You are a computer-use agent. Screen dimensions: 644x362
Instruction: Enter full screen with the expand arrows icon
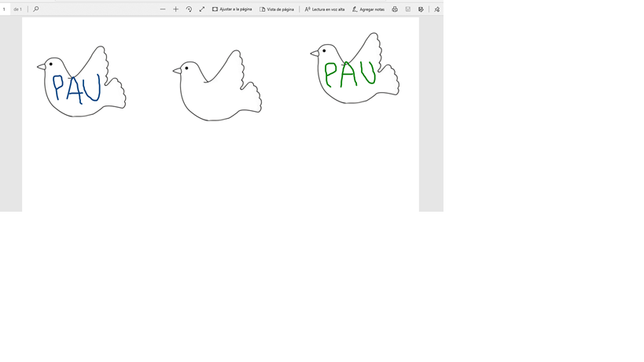[202, 9]
